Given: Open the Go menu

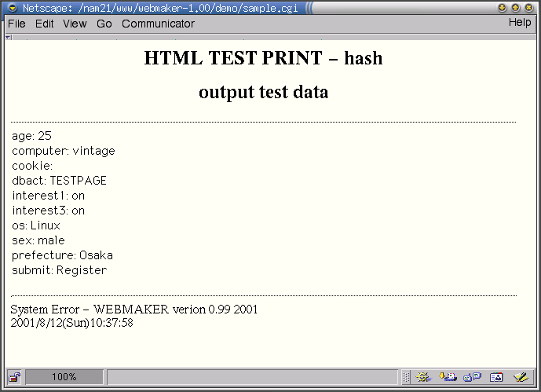Looking at the screenshot, I should pyautogui.click(x=104, y=24).
